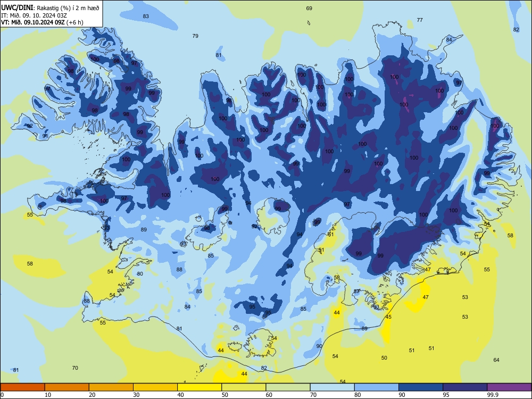Click the bright yellow 40–50 legend swatch
Image resolution: width=532 pixels, height=399 pixels.
tap(199, 387)
